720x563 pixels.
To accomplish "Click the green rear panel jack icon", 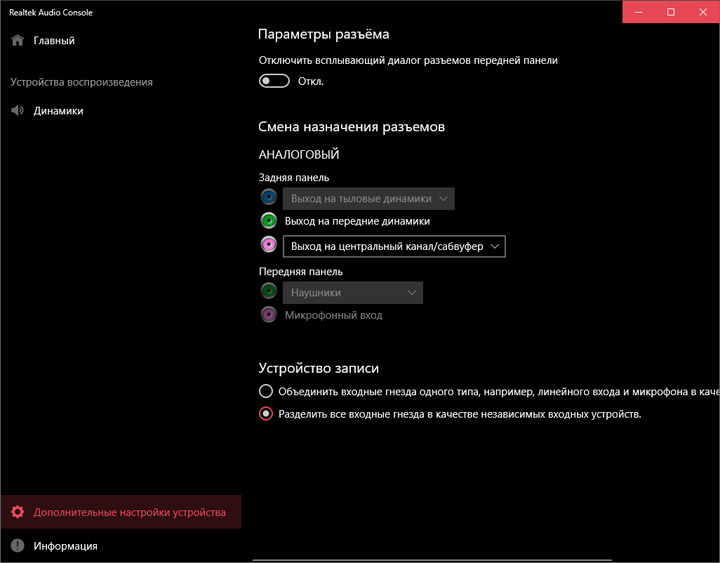I will click(269, 221).
